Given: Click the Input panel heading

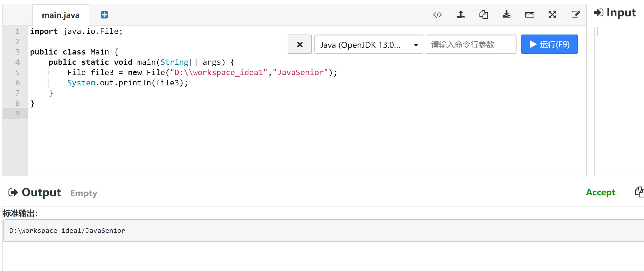Looking at the screenshot, I should pyautogui.click(x=621, y=13).
